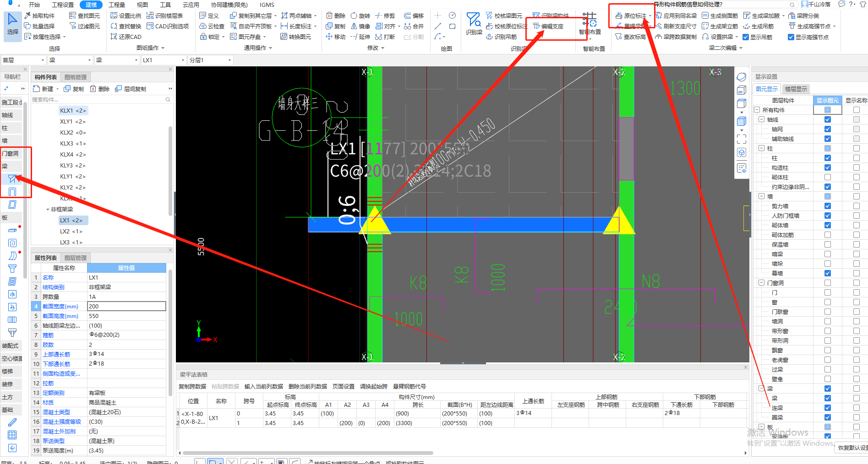This screenshot has width=868, height=464.
Task: Click the 旋转 rotate tool
Action: (360, 16)
